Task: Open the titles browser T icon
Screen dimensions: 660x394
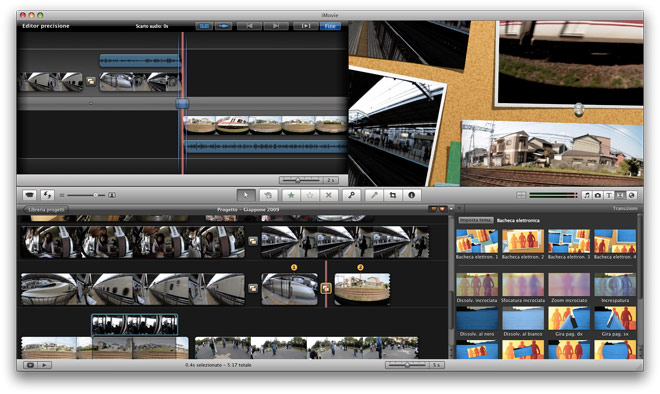Action: [x=608, y=195]
